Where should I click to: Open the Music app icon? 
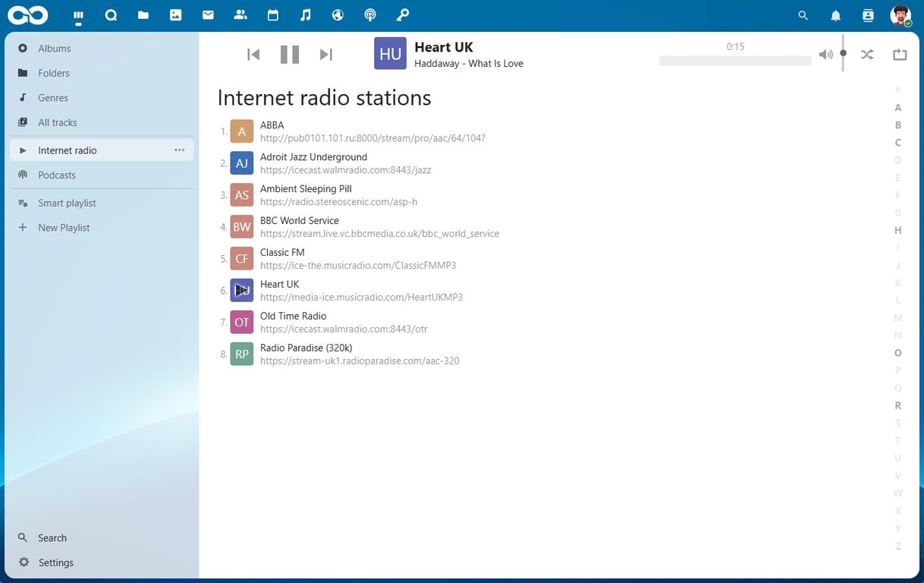[305, 15]
